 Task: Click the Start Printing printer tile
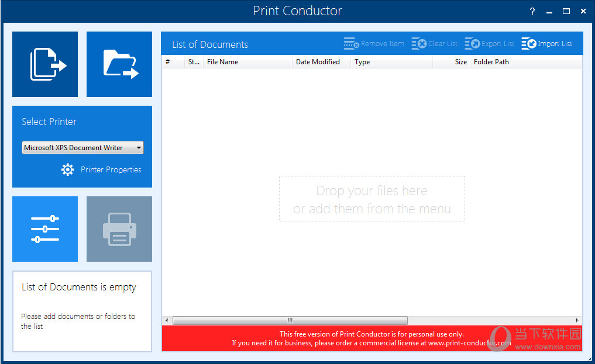click(119, 229)
